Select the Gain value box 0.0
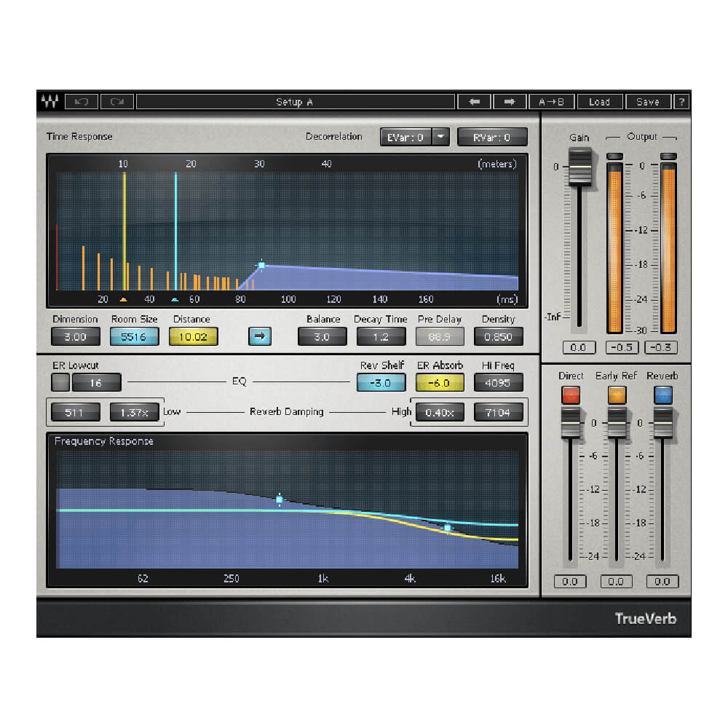 [x=579, y=347]
